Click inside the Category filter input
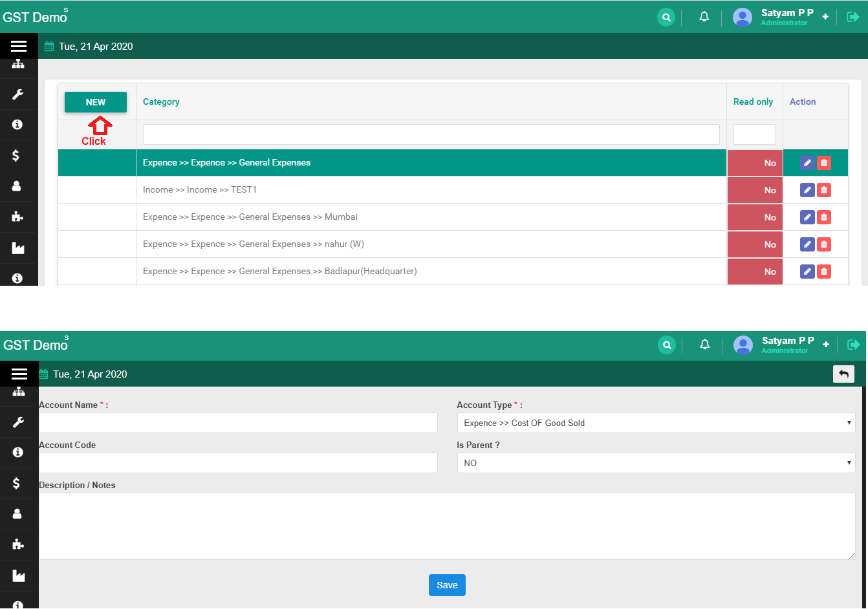Screen dimensions: 868x609 pyautogui.click(x=431, y=134)
